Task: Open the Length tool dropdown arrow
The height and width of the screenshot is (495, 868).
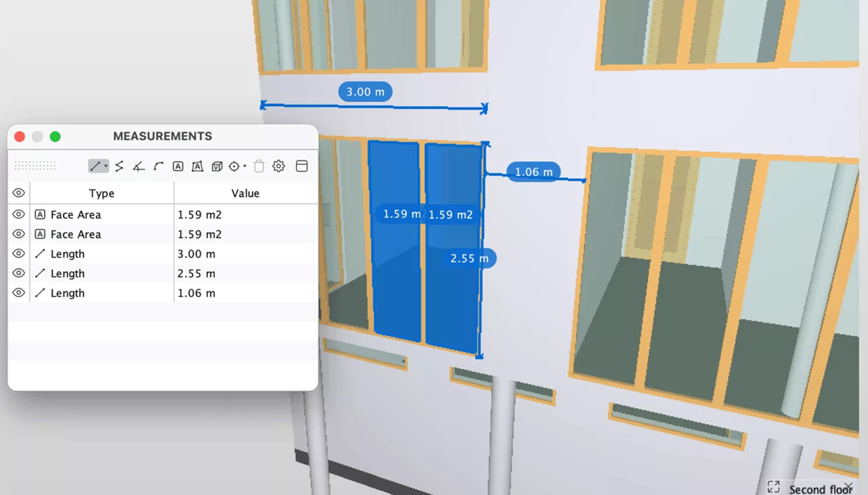Action: point(106,166)
